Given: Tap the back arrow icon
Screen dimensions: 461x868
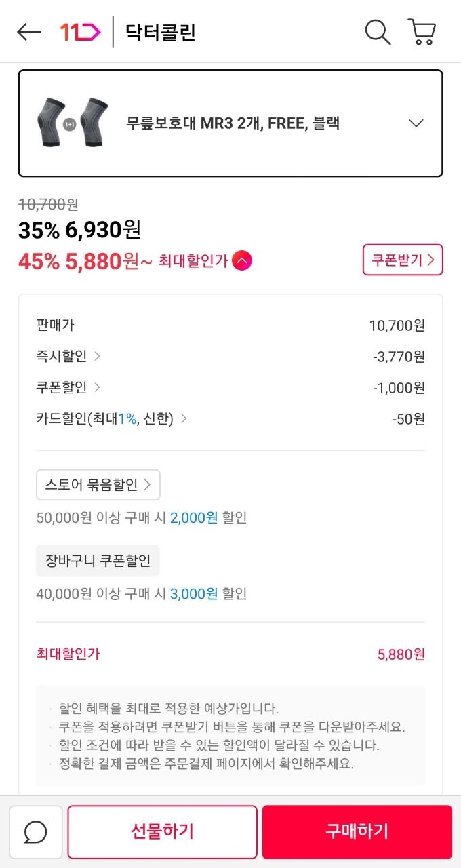Looking at the screenshot, I should [29, 32].
